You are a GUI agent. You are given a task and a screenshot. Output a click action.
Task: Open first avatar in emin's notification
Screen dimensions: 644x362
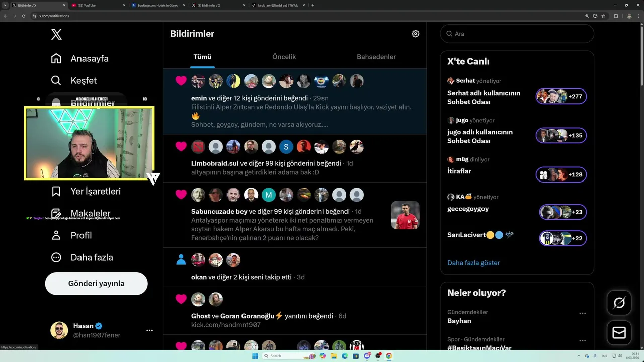pyautogui.click(x=198, y=81)
